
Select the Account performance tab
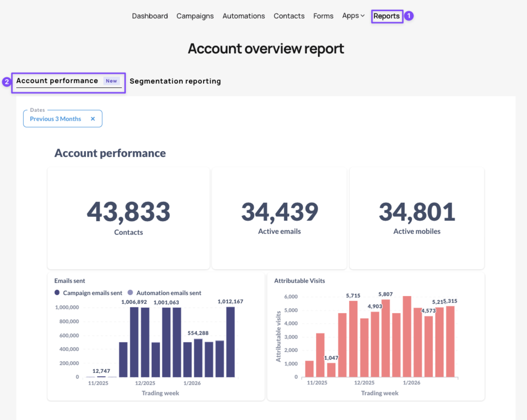click(x=57, y=81)
